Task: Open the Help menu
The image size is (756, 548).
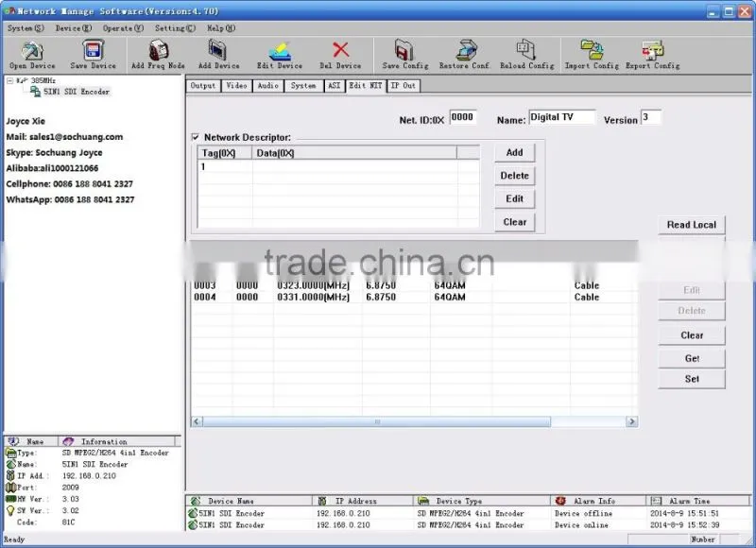Action: click(221, 28)
